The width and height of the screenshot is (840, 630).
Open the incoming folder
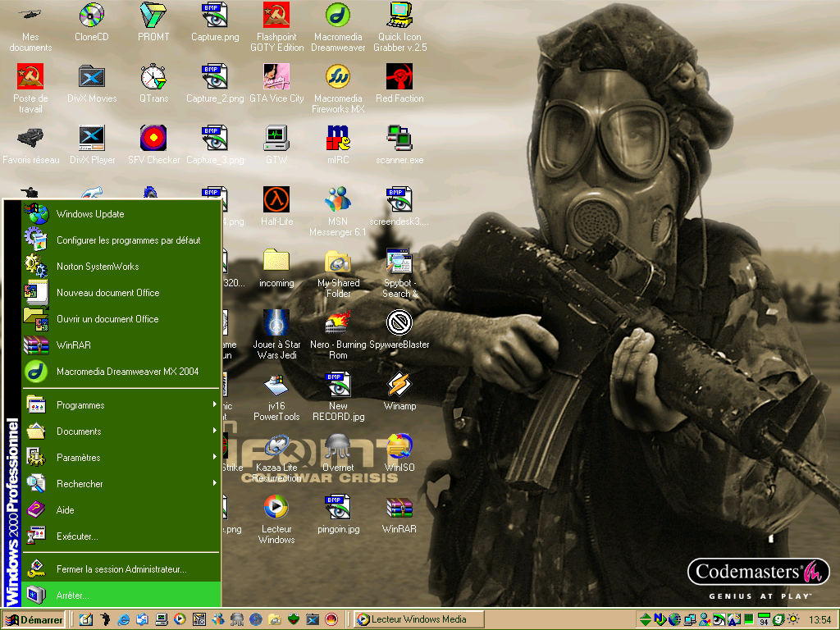pos(276,268)
